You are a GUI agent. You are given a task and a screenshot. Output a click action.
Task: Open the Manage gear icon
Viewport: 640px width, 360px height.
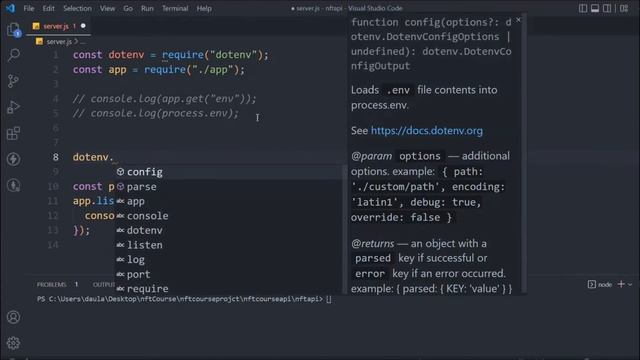13,343
